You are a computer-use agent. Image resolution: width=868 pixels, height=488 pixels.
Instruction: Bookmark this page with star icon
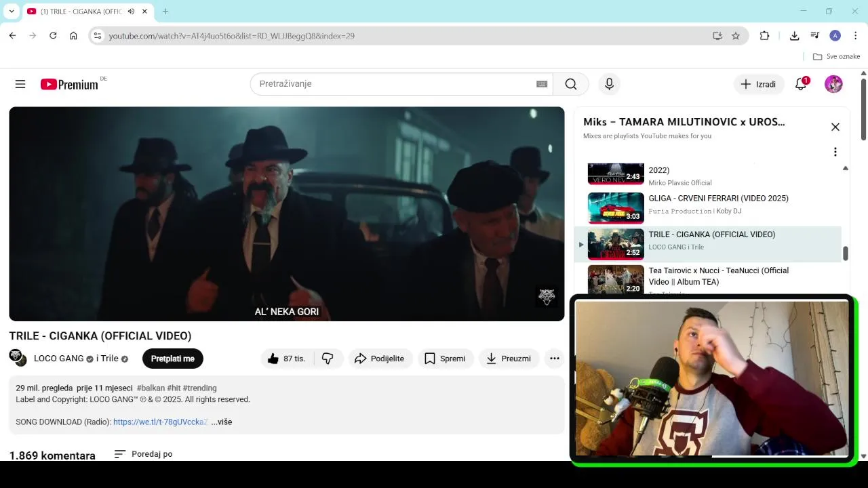pos(736,36)
